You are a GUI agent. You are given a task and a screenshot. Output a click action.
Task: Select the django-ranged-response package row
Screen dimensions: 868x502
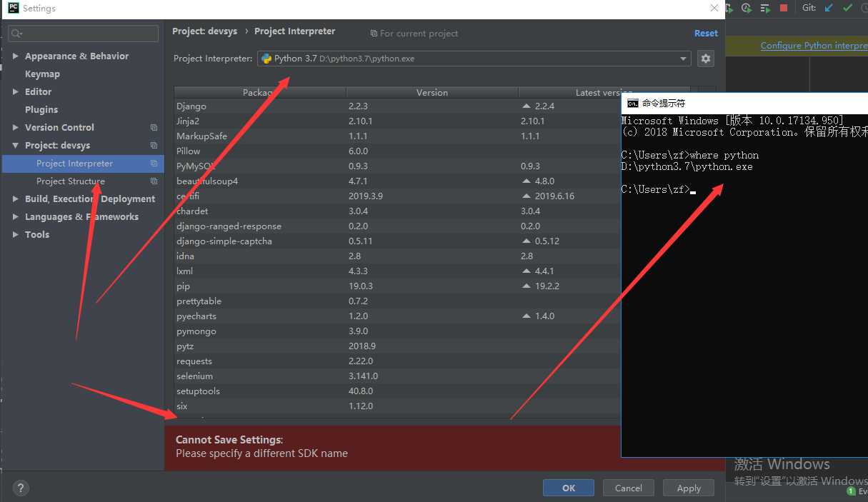coord(398,226)
